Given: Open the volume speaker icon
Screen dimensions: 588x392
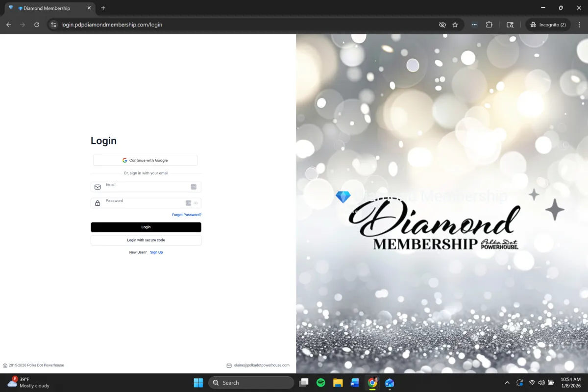Looking at the screenshot, I should pyautogui.click(x=541, y=383).
